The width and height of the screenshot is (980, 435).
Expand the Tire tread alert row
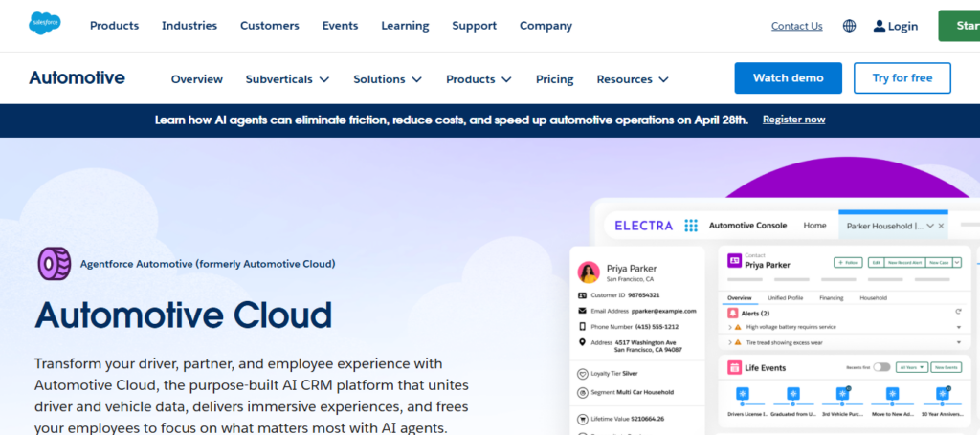(x=730, y=342)
